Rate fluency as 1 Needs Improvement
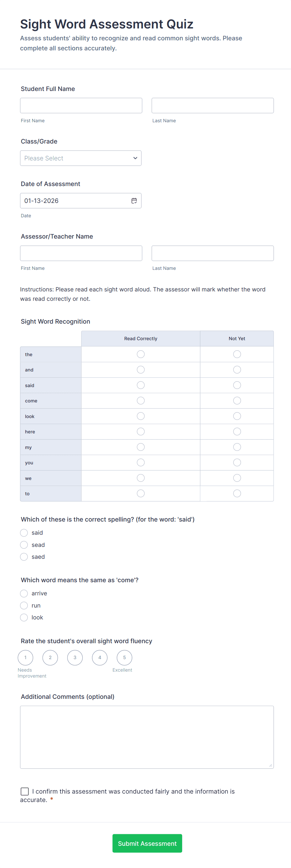Viewport: 291px width, 868px height. click(25, 657)
